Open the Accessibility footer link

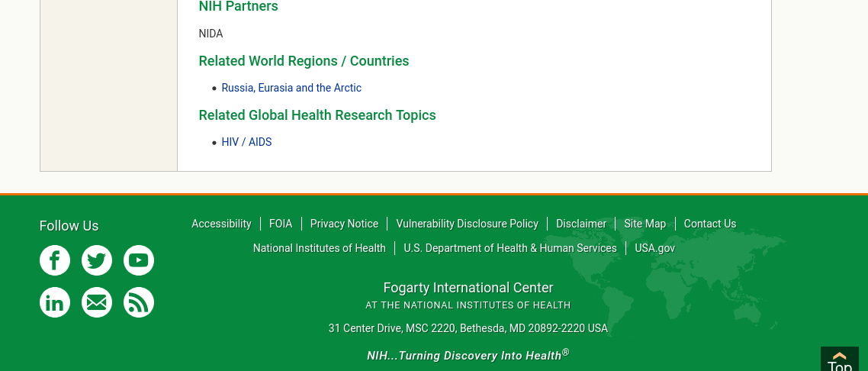(221, 224)
